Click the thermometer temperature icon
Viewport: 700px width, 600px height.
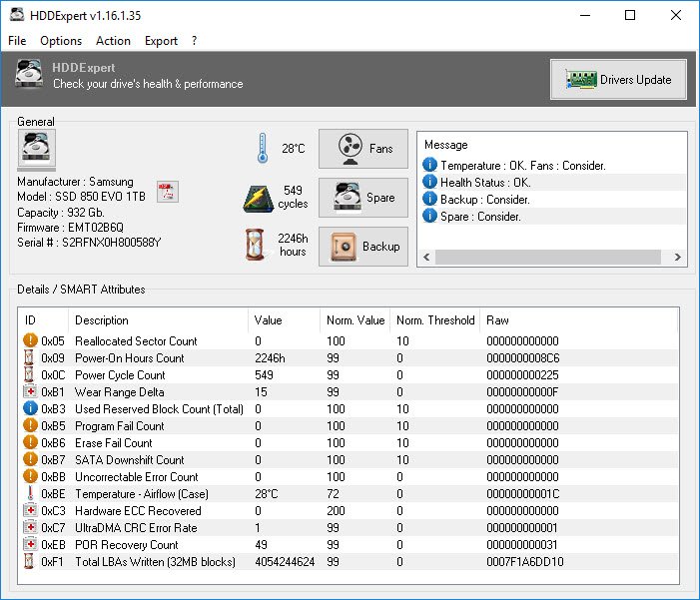tap(262, 148)
